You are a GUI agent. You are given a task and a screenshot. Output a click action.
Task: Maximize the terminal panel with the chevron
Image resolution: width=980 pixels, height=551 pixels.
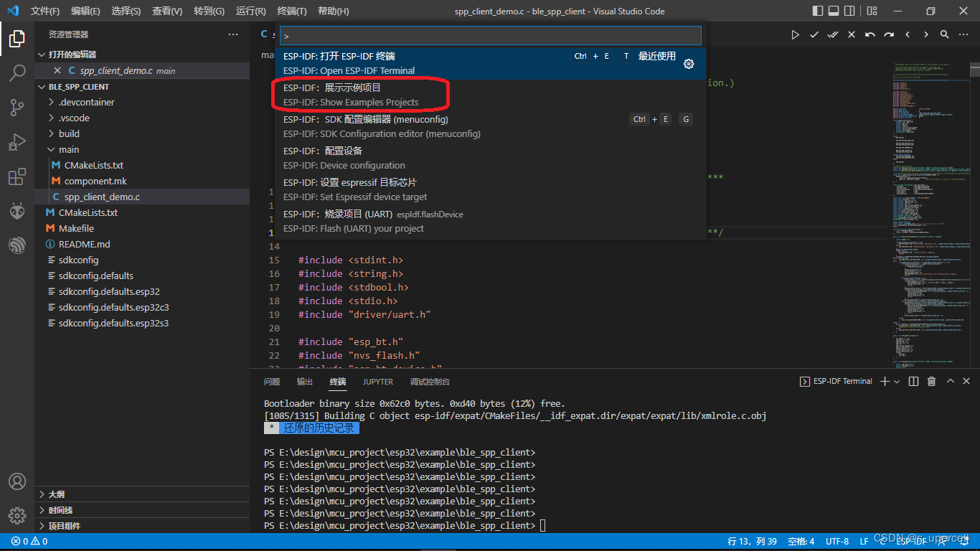click(951, 382)
